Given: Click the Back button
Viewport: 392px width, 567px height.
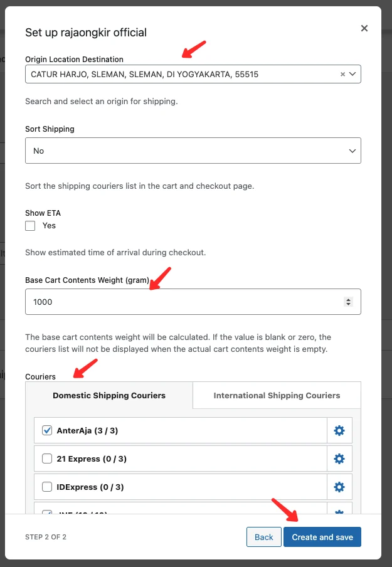Looking at the screenshot, I should [x=263, y=537].
